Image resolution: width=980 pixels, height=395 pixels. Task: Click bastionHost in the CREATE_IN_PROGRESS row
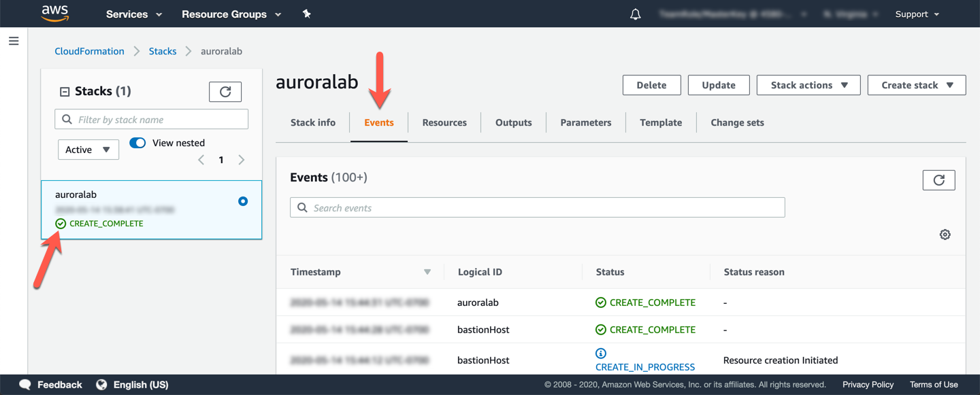pos(483,360)
